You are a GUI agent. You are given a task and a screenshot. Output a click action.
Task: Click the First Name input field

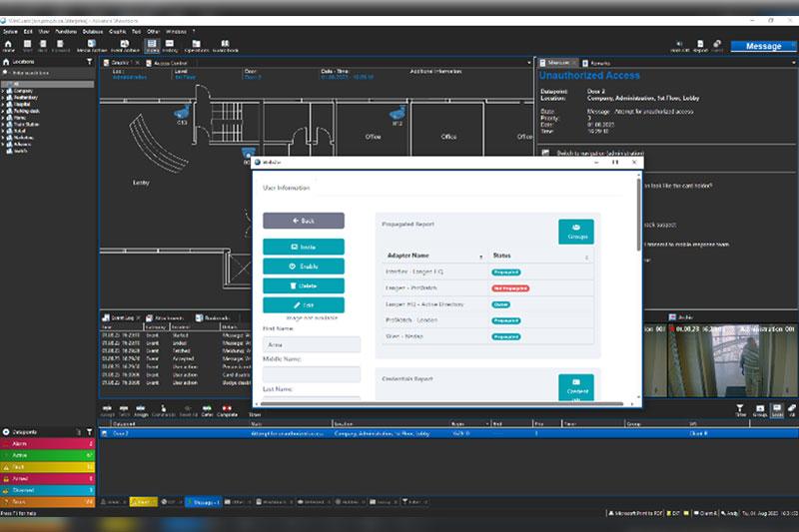click(312, 344)
